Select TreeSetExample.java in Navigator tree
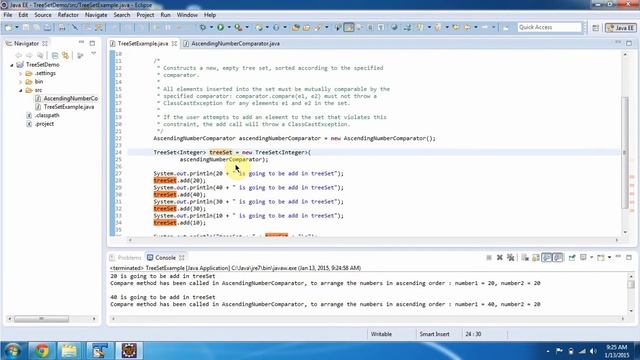The height and width of the screenshot is (360, 640). click(64, 107)
